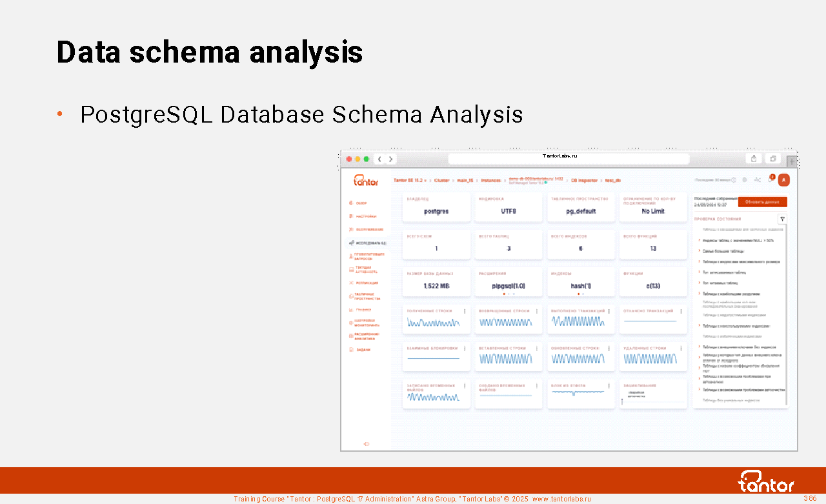Image resolution: width=826 pixels, height=504 pixels.
Task: Click the browser share icon
Action: [754, 159]
